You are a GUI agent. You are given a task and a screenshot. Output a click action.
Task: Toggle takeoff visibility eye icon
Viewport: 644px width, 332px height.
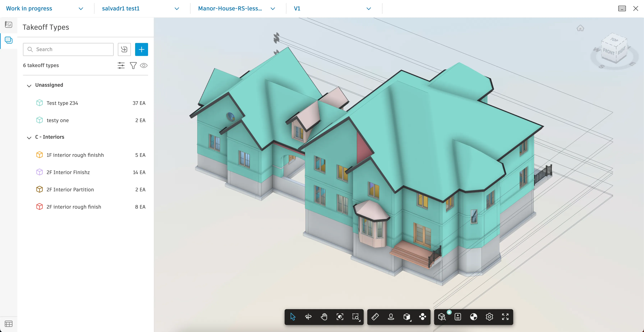coord(144,65)
